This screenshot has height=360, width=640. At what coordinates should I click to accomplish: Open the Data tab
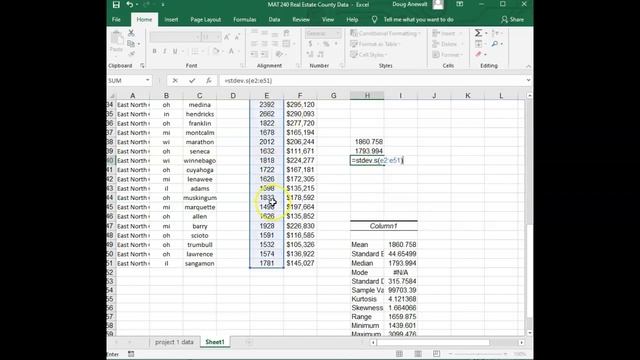[274, 20]
